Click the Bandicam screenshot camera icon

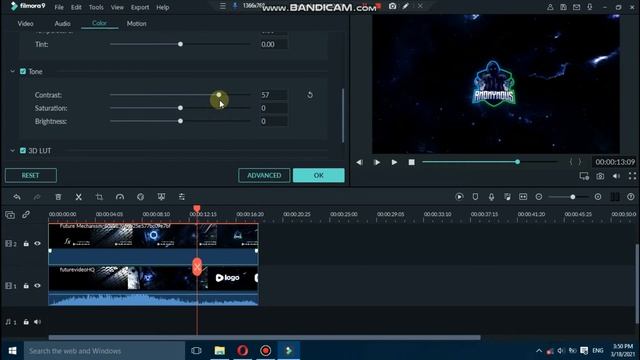[x=392, y=6]
